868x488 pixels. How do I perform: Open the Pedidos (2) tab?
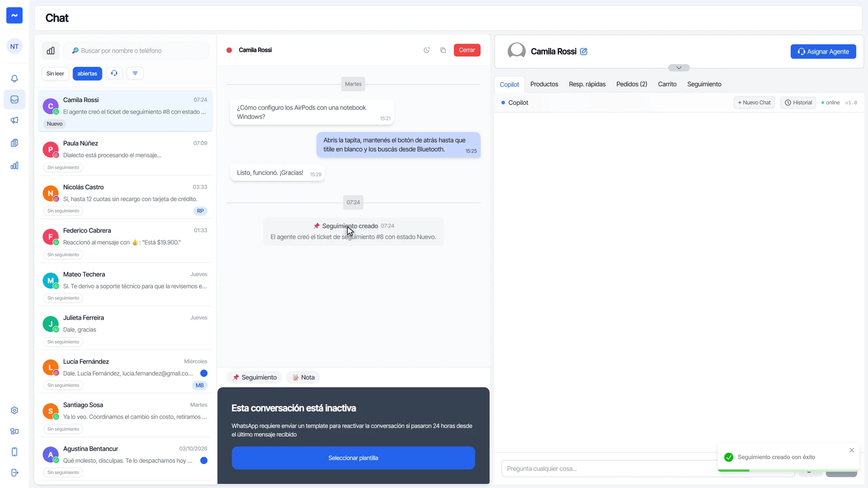pos(632,84)
